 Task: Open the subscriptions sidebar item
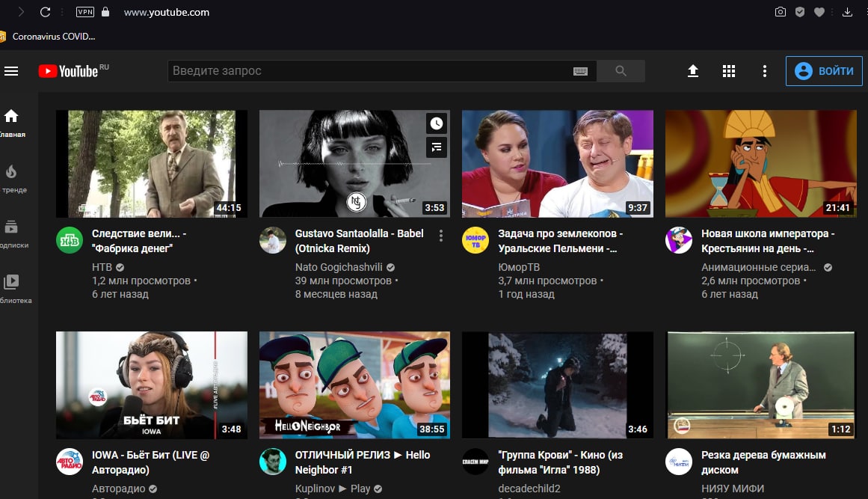[13, 233]
